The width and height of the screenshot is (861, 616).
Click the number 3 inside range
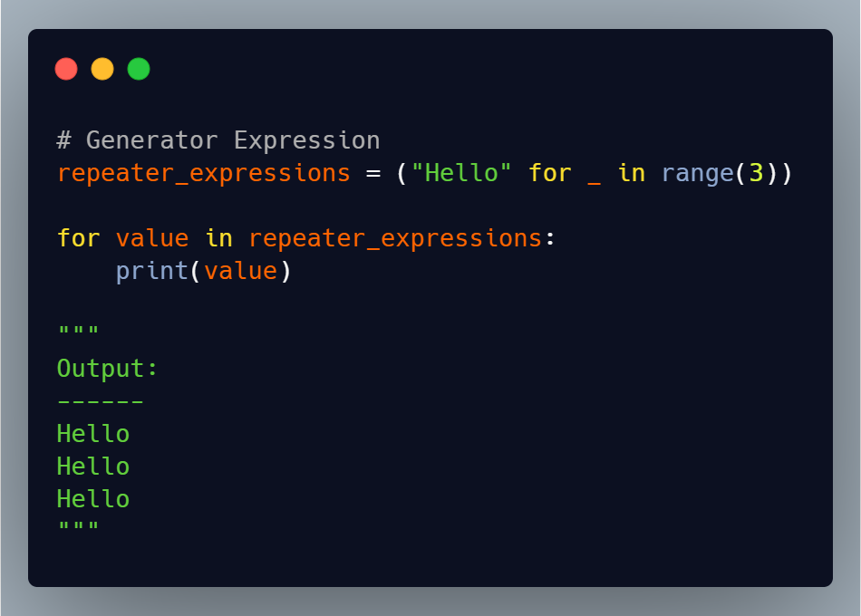tap(755, 173)
